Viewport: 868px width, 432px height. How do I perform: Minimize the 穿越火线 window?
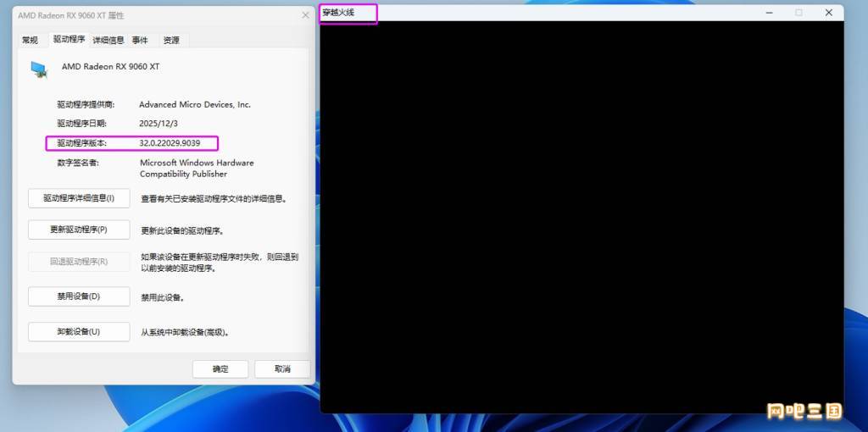(770, 13)
